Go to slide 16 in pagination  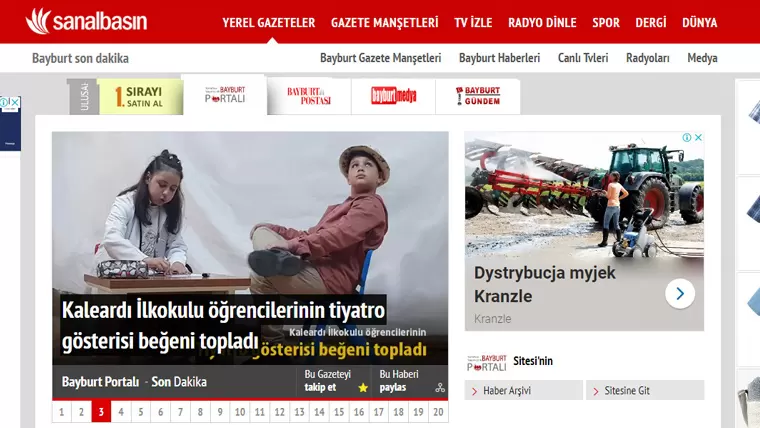point(359,412)
